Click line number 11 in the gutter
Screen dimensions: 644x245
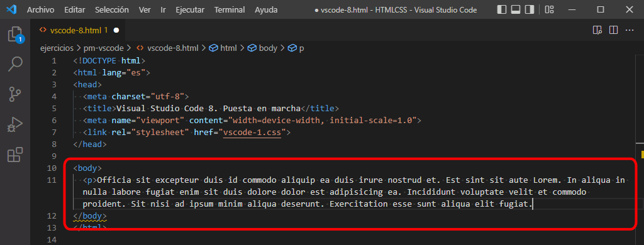[x=52, y=180]
